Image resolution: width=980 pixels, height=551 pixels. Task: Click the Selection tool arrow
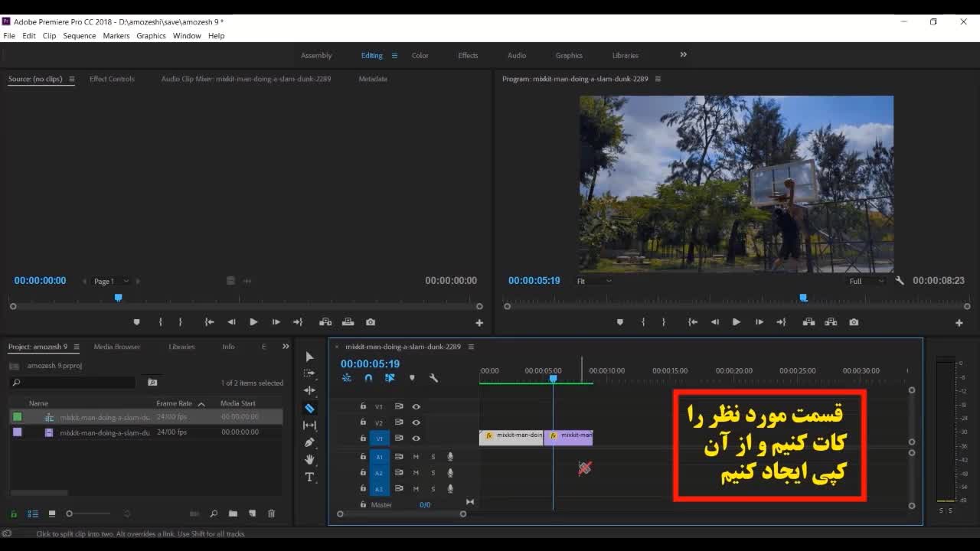point(309,357)
